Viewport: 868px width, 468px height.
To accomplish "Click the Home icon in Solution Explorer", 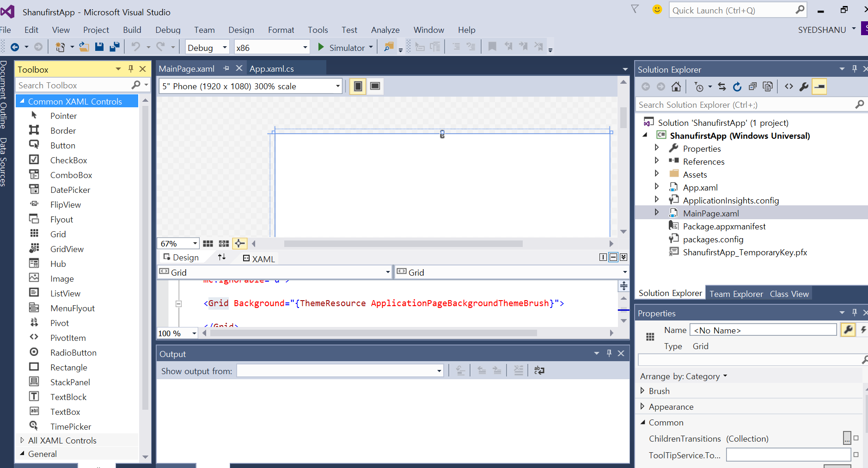I will [676, 86].
